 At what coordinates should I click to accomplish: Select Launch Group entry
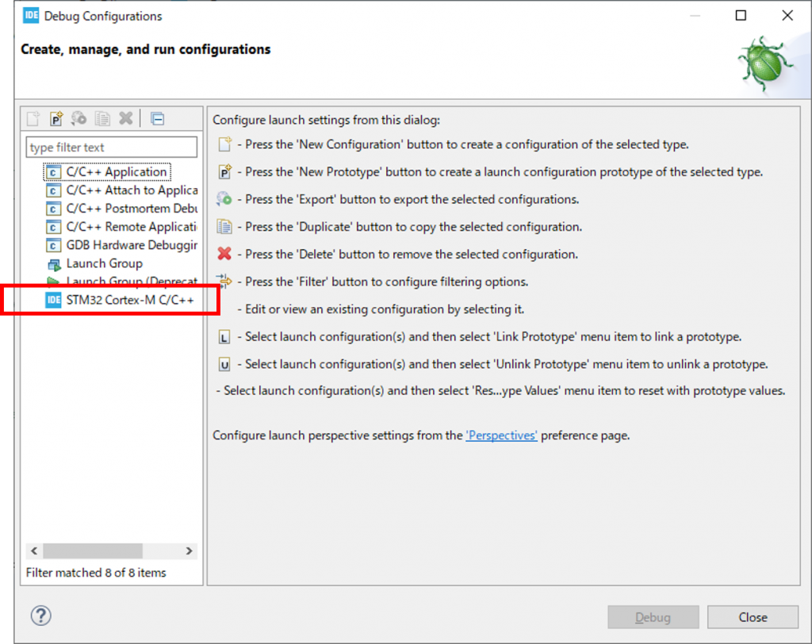105,263
